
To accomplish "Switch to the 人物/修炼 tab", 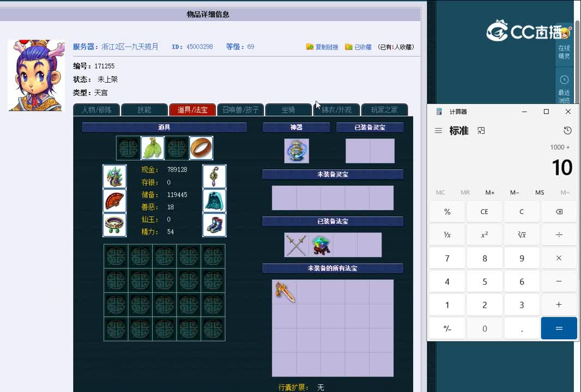I will (x=96, y=110).
